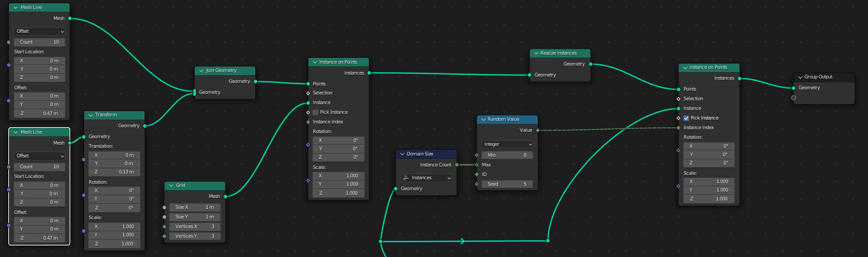Screen dimensions: 868x257
Task: Click the Grid node's Vertices Y socket
Action: click(164, 236)
